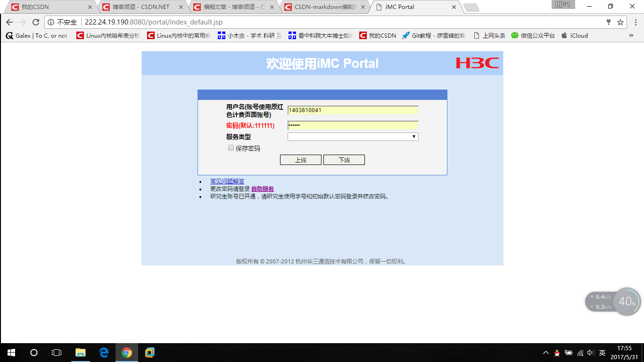The image size is (644, 362).
Task: Click the volume speaker tray icon
Action: 591,353
